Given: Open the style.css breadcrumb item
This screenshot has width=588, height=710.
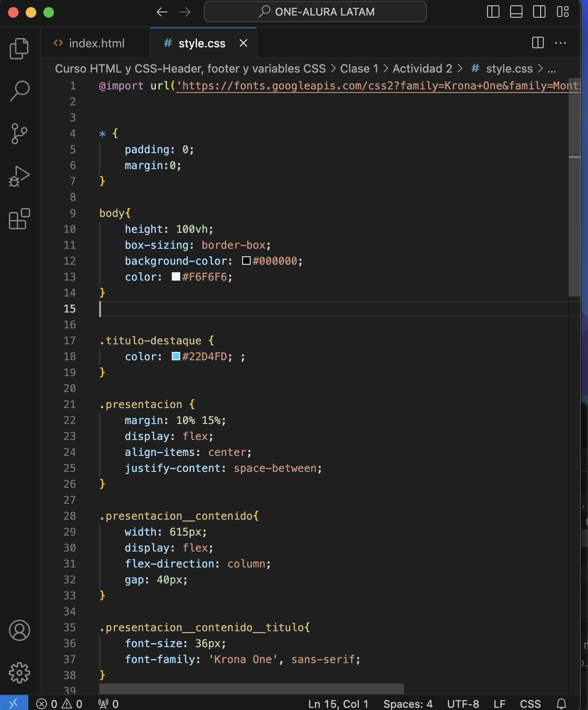Looking at the screenshot, I should (x=502, y=69).
